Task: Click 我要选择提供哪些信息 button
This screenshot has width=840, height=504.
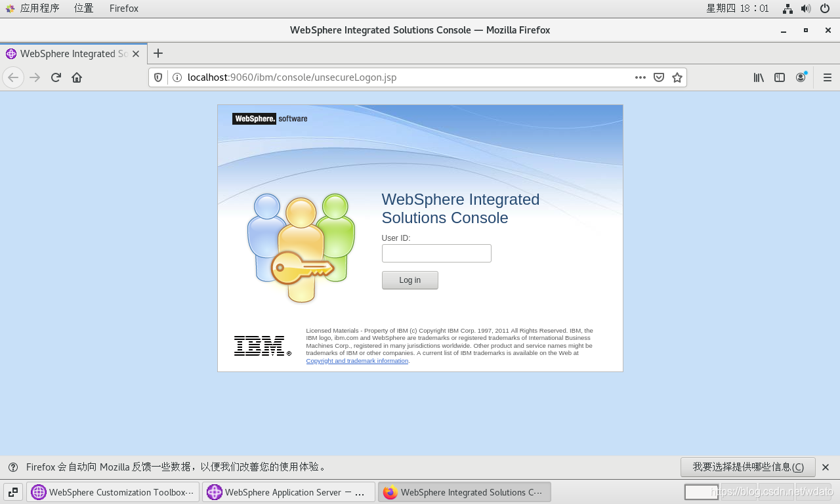Action: point(748,467)
